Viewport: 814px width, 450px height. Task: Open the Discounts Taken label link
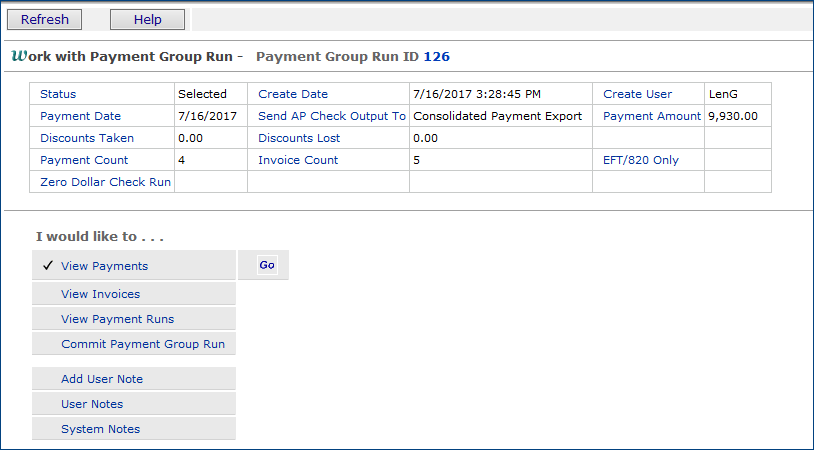(x=87, y=138)
